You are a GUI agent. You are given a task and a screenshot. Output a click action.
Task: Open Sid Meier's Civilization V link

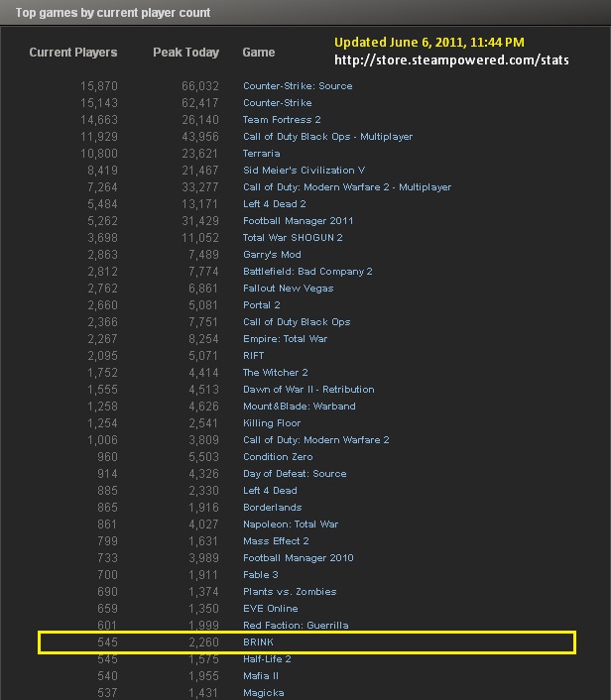pyautogui.click(x=304, y=171)
